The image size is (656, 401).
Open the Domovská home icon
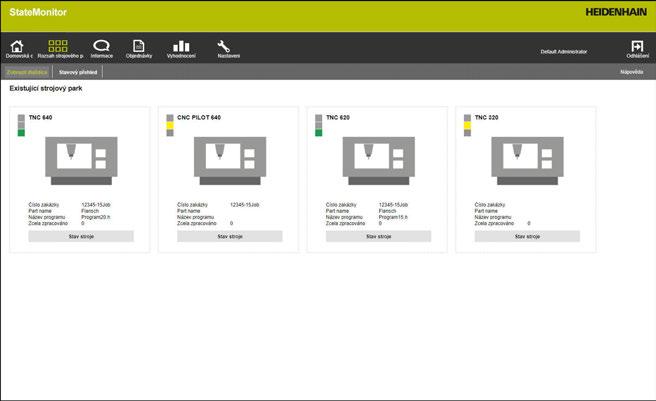pyautogui.click(x=17, y=46)
